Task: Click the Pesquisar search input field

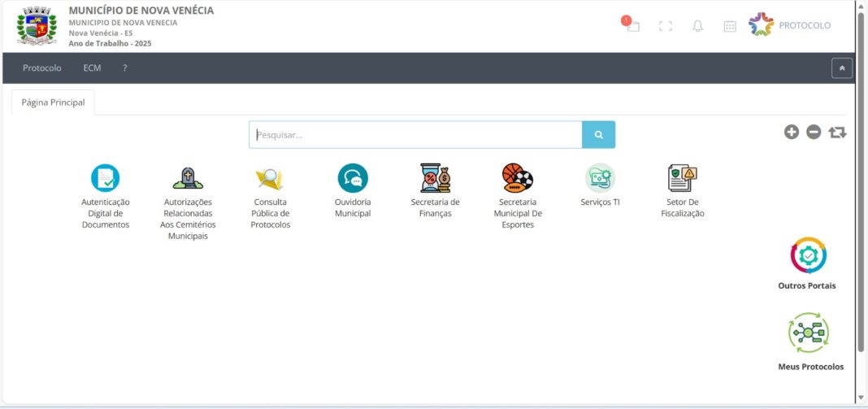Action: click(x=415, y=135)
